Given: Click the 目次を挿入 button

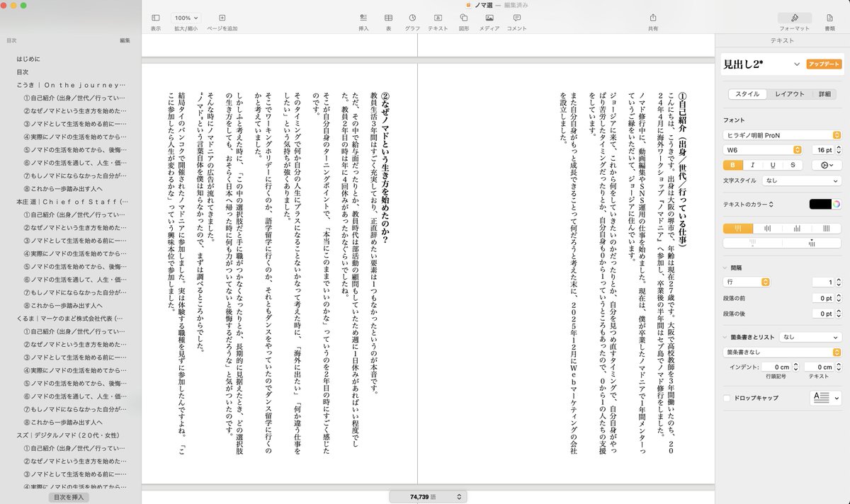Looking at the screenshot, I should pos(69,497).
